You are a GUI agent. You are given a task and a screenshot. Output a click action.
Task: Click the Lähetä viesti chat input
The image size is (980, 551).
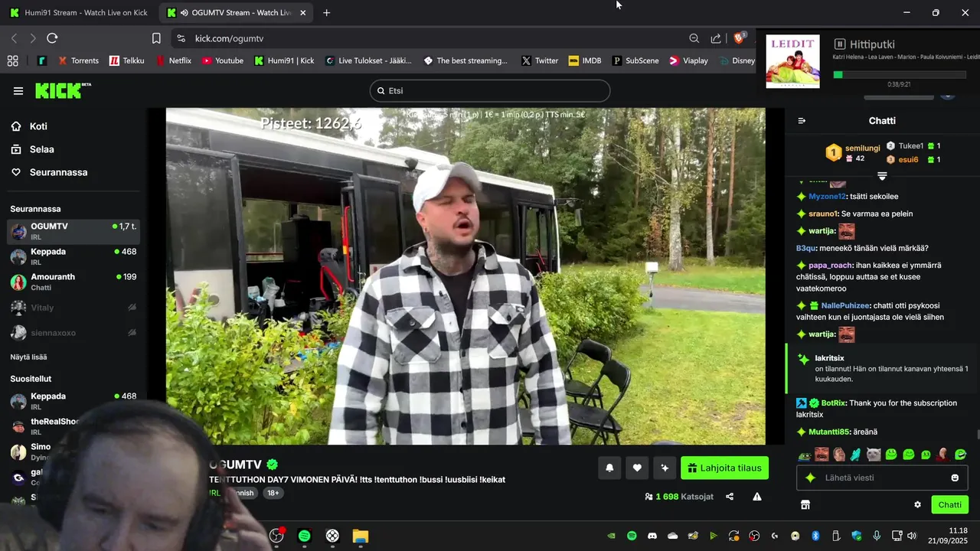click(882, 478)
